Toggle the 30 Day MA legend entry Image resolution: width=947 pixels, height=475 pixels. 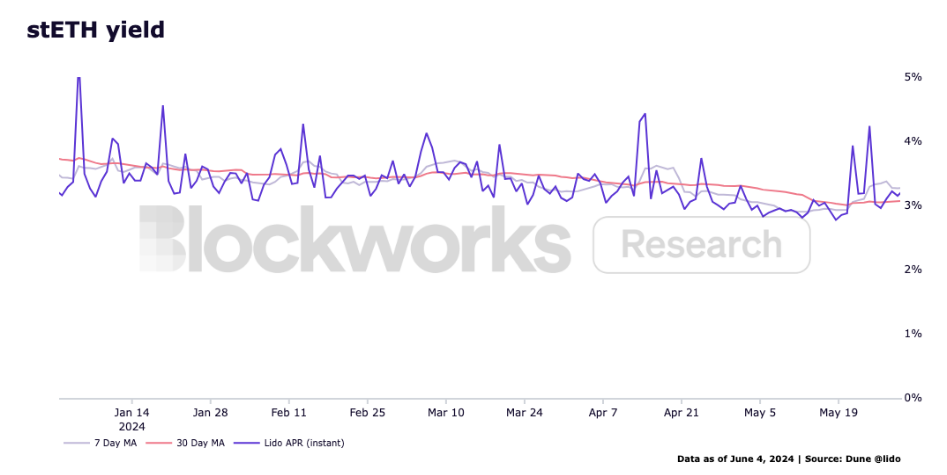pos(185,443)
